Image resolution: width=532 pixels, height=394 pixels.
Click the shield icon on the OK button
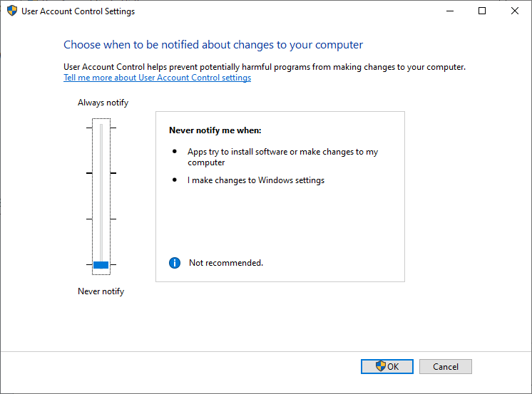380,366
